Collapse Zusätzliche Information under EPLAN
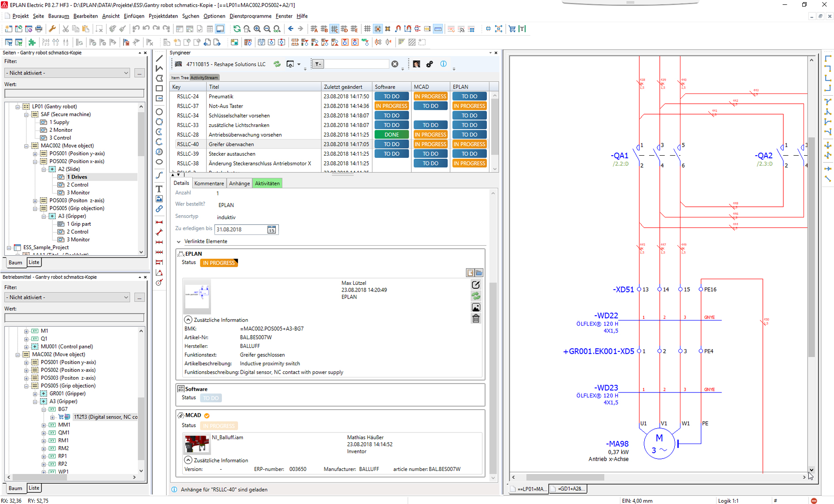The height and width of the screenshot is (504, 834). tap(188, 320)
